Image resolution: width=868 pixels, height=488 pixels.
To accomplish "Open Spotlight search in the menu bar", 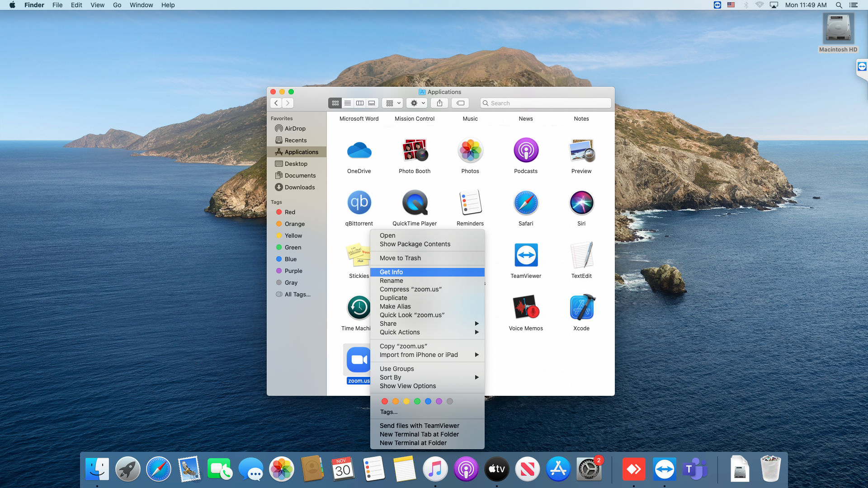I will (x=839, y=5).
